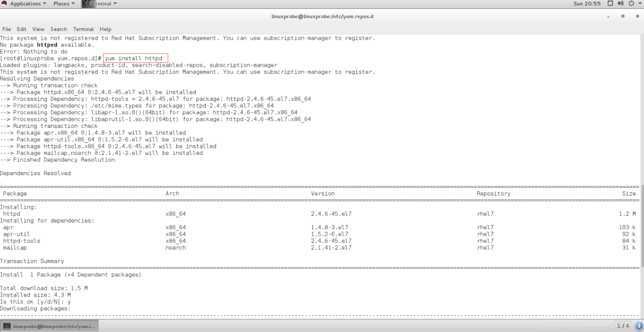This screenshot has height=332, width=644.
Task: Click the 'Repository' column header
Action: [494, 194]
